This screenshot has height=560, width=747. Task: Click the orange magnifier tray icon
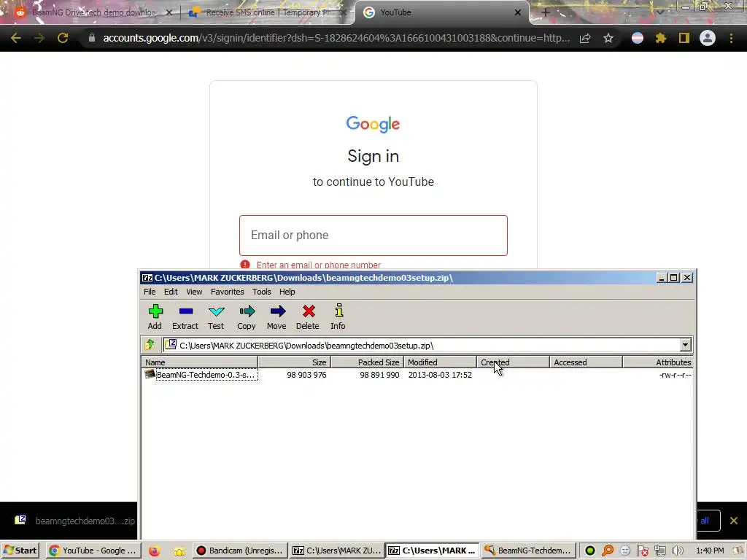(x=608, y=551)
